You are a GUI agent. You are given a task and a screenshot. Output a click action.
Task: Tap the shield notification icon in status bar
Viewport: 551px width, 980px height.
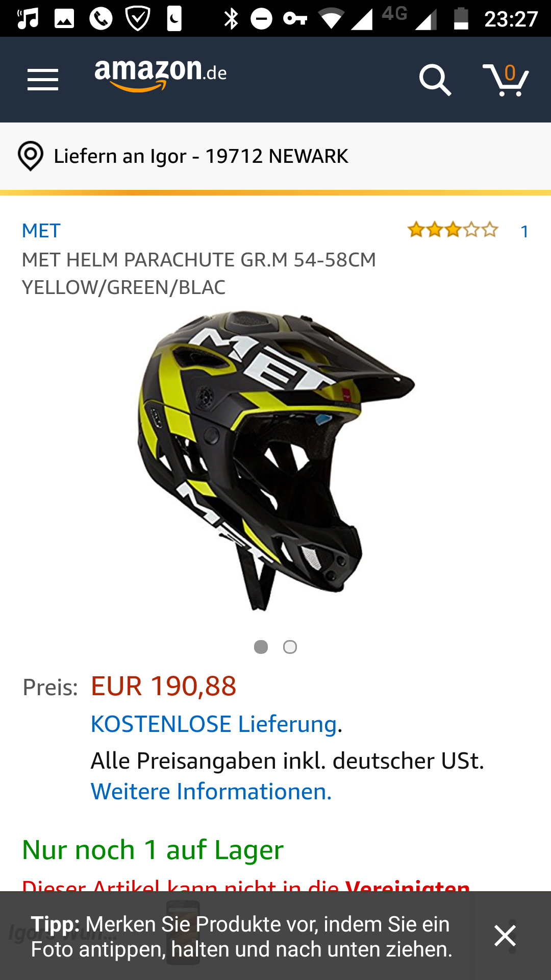pyautogui.click(x=138, y=19)
